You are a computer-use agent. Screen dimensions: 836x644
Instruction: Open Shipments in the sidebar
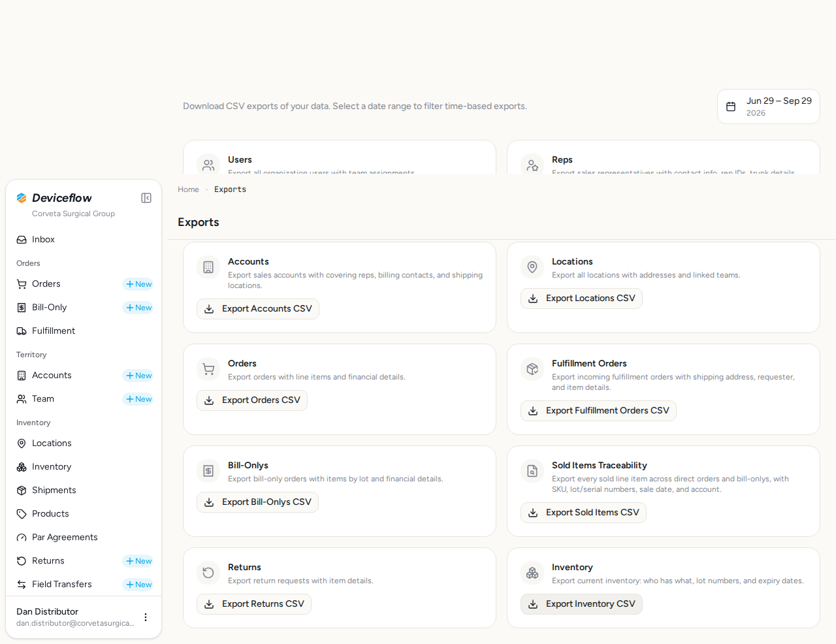click(84, 491)
